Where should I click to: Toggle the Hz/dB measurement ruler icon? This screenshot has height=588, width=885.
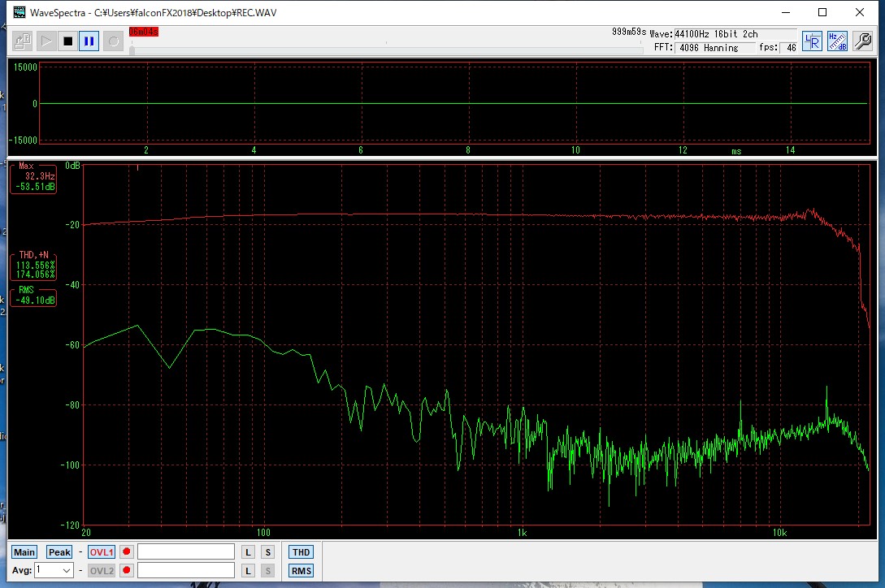click(x=837, y=41)
